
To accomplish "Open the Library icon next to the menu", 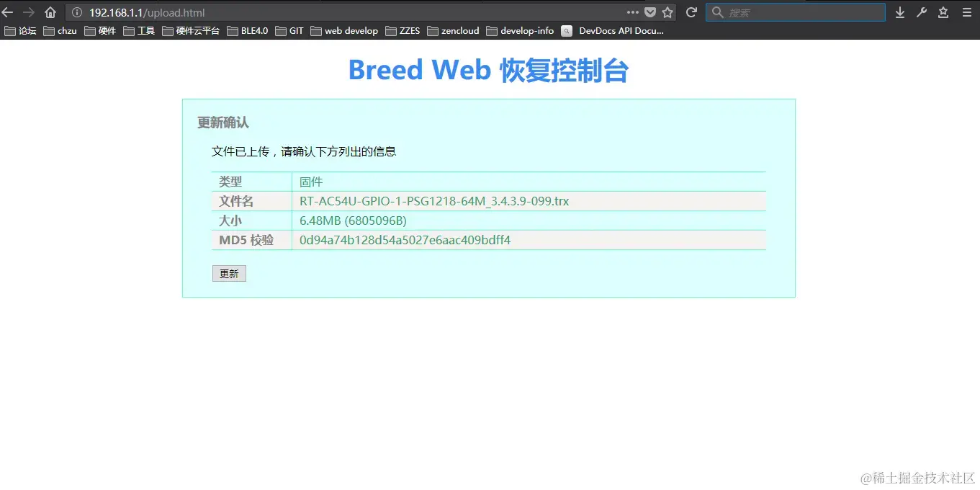I will click(943, 12).
